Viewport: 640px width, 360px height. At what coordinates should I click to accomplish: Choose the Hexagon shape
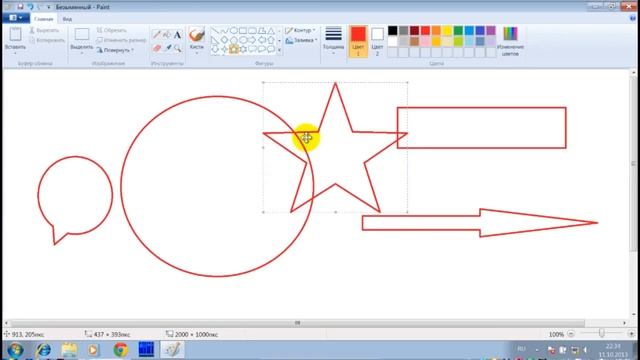coord(243,40)
